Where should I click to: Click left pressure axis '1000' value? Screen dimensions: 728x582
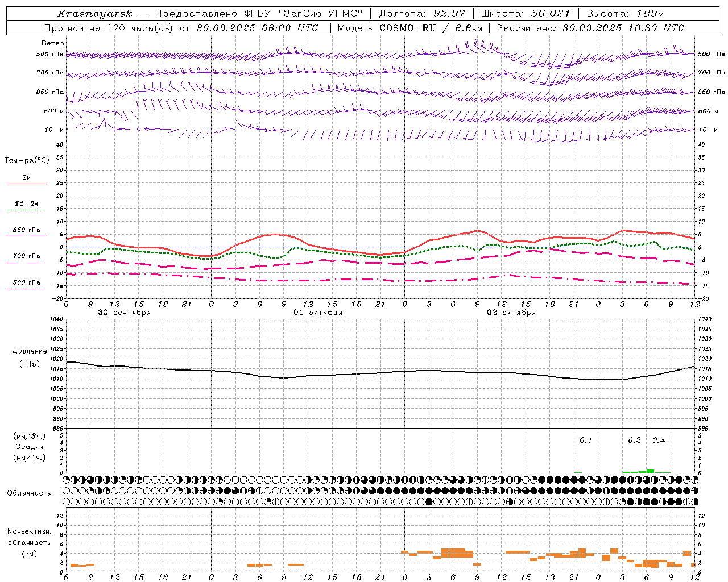tap(57, 398)
